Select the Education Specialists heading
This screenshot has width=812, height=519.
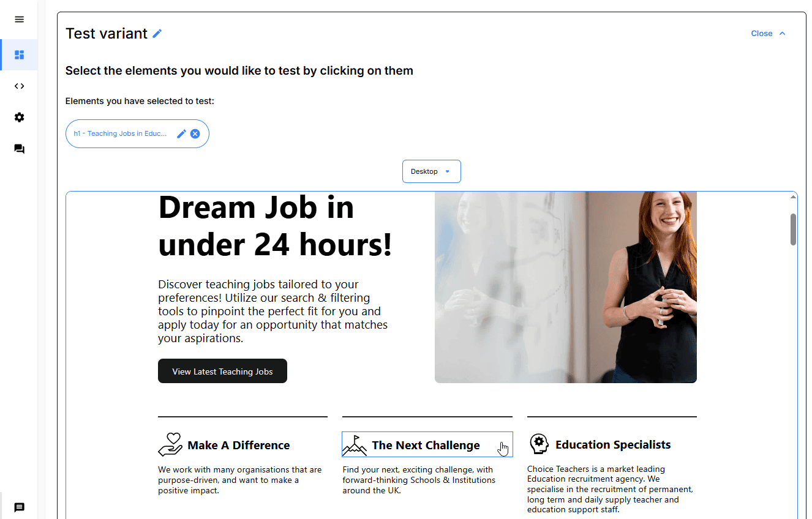(612, 445)
